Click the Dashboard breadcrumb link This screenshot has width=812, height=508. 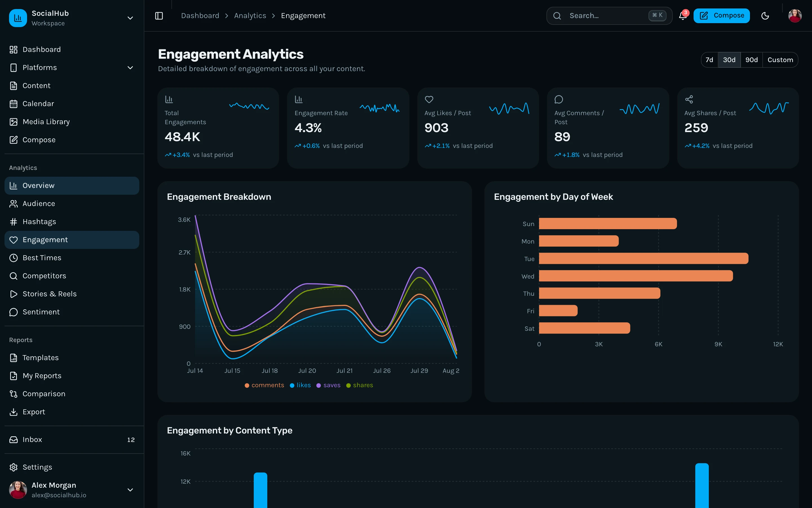coord(200,16)
